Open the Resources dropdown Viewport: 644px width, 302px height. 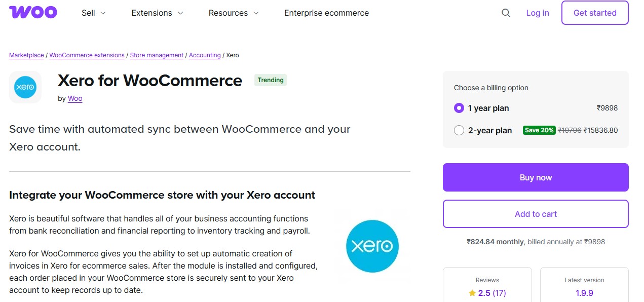[x=234, y=13]
